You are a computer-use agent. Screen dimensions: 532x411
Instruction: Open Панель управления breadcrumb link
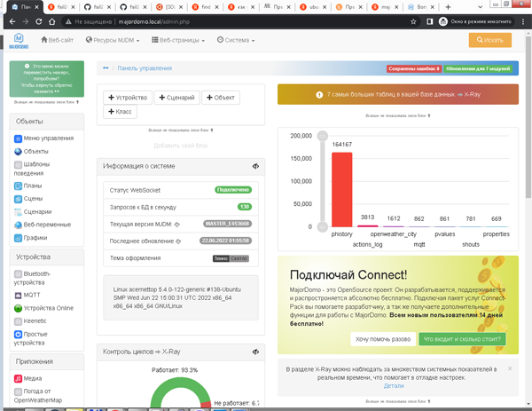coord(145,68)
